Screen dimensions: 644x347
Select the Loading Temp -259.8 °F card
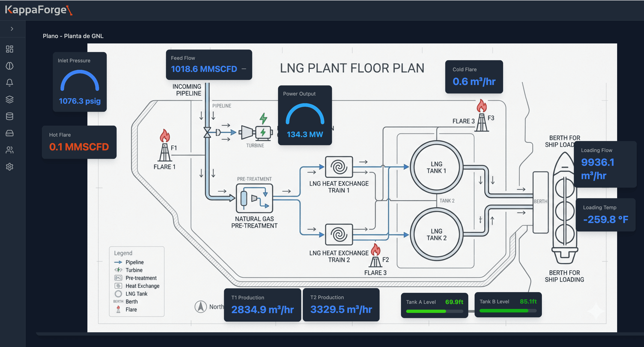click(605, 215)
